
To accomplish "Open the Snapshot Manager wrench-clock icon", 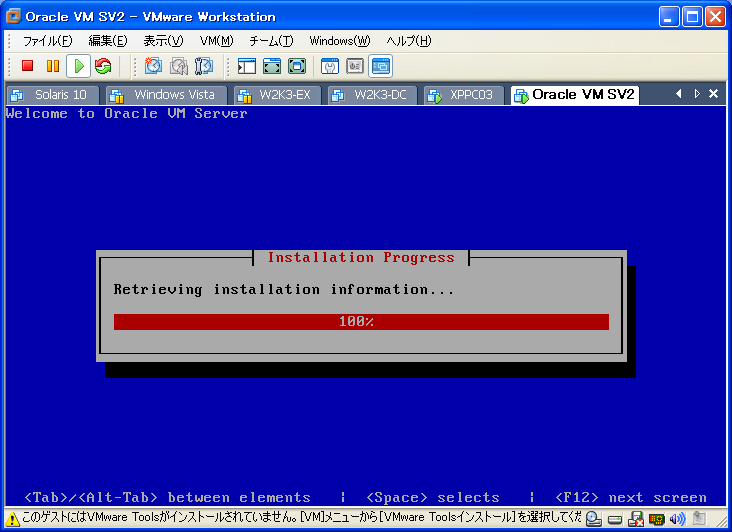I will tap(204, 66).
